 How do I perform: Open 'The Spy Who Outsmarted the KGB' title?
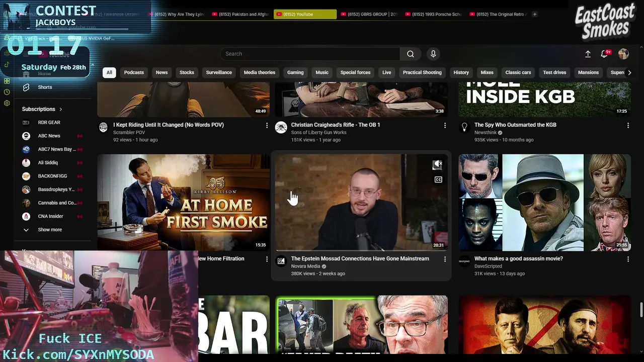pyautogui.click(x=515, y=125)
